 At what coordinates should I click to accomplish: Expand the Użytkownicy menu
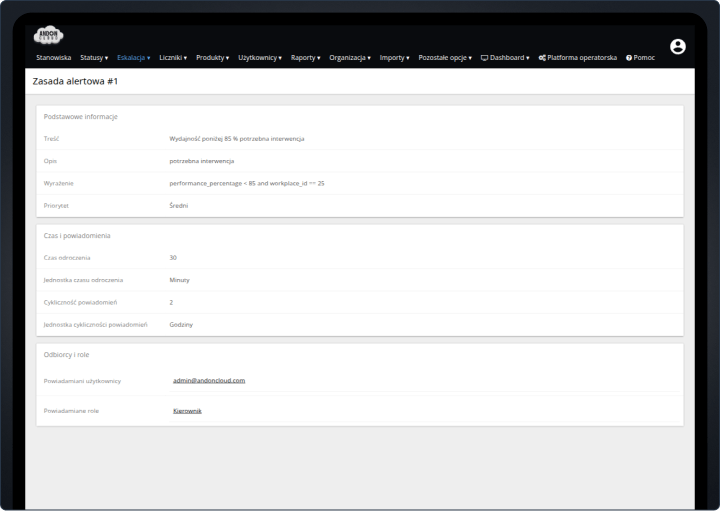(x=259, y=58)
